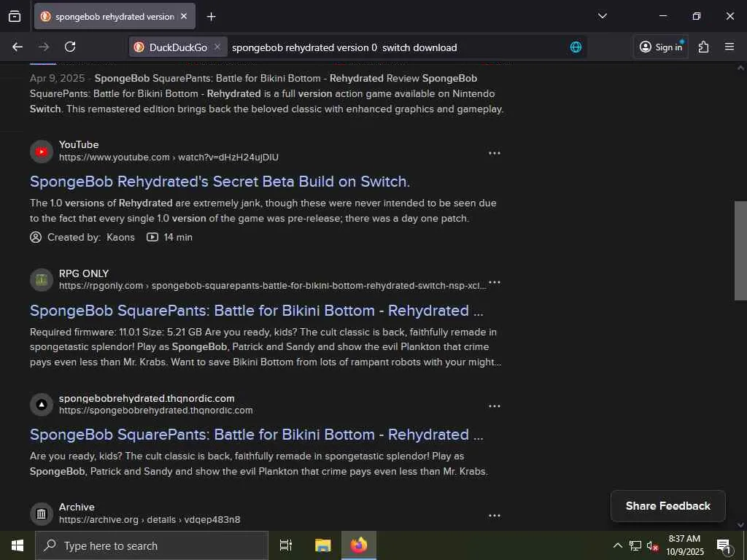Click the page vertical scrollbar thumb
Viewport: 747px width, 560px height.
(740, 251)
